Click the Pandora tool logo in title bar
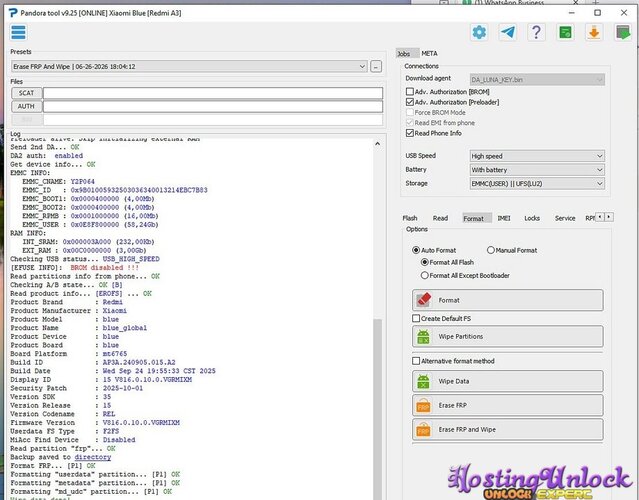 [x=13, y=13]
